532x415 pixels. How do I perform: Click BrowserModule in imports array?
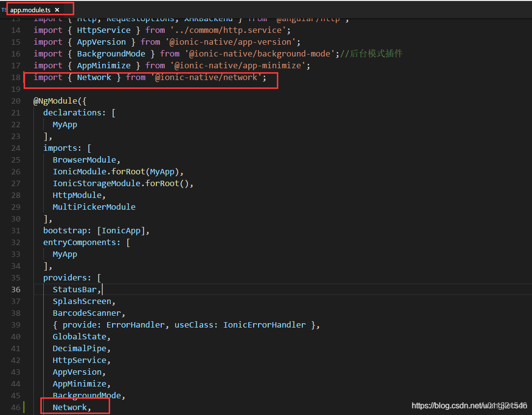84,160
